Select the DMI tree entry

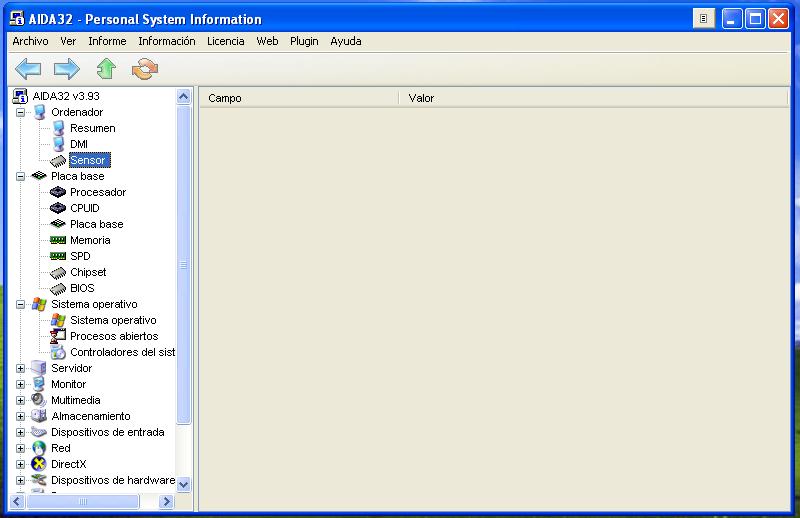79,144
